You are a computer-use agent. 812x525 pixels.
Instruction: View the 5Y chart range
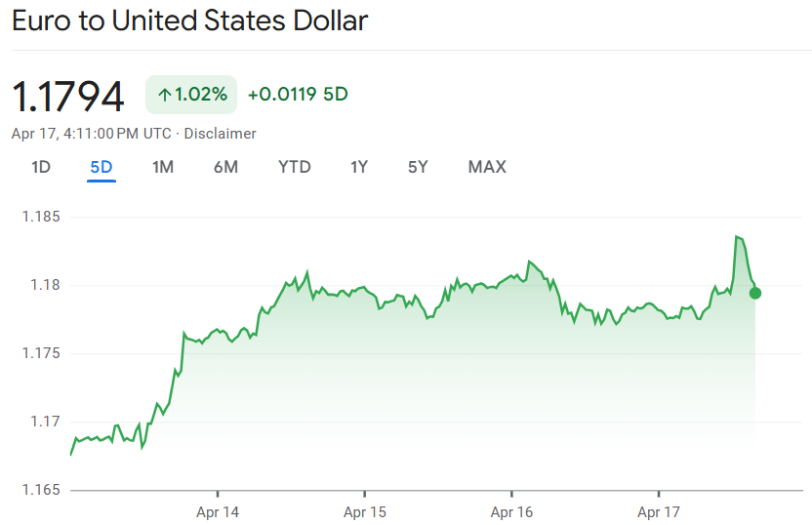[418, 167]
